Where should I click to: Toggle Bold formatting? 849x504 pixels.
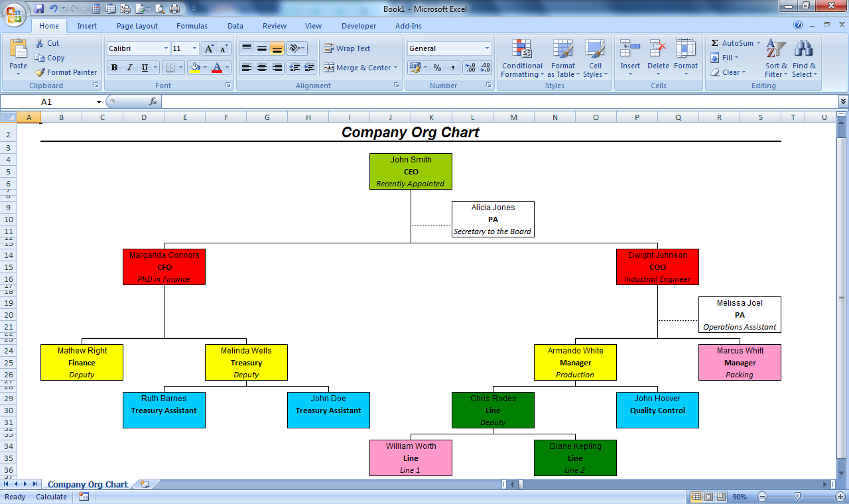tap(114, 68)
